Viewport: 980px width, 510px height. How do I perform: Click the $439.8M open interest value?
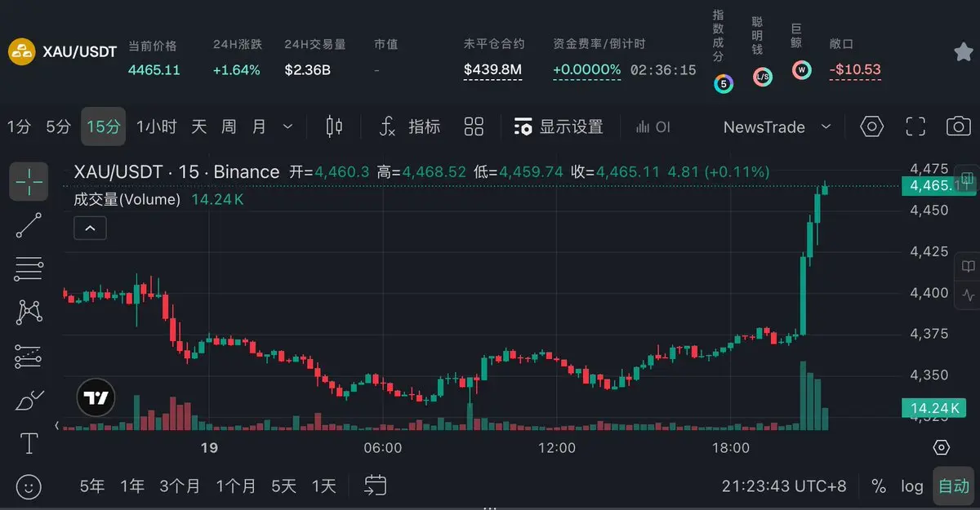click(492, 69)
